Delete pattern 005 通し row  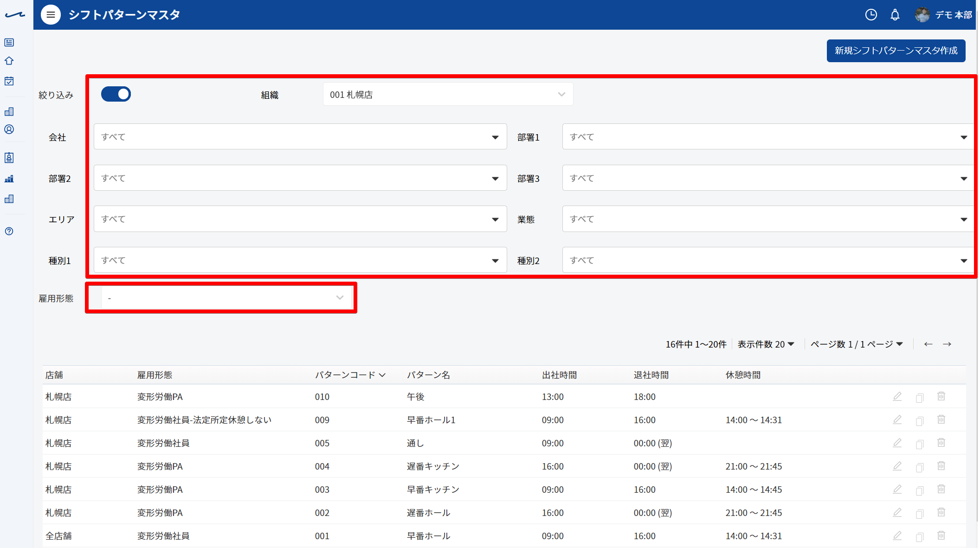coord(941,443)
